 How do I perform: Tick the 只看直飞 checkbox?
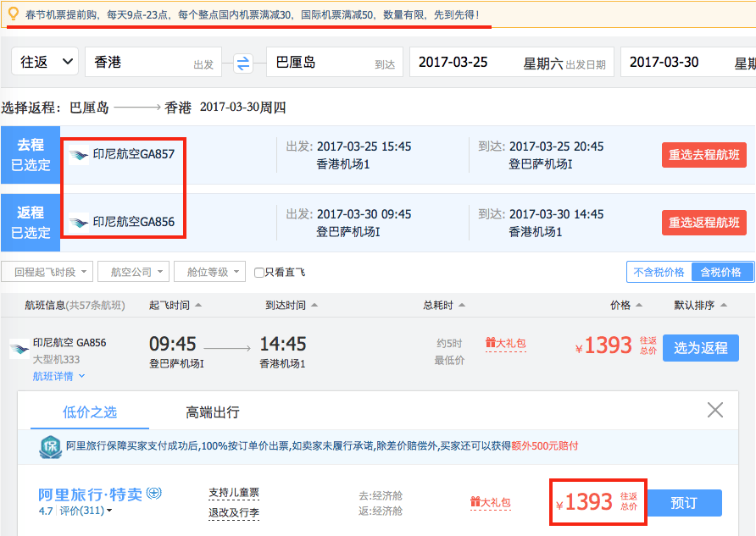[258, 273]
